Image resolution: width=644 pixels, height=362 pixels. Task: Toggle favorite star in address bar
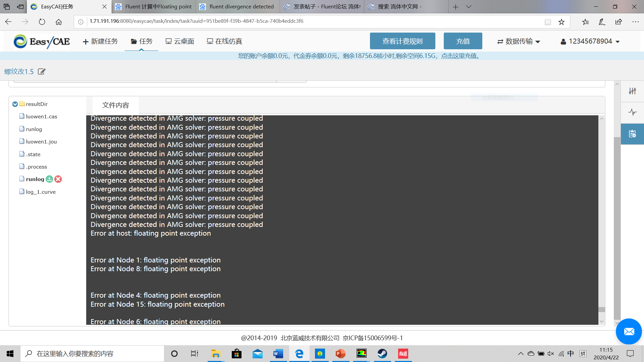[561, 22]
